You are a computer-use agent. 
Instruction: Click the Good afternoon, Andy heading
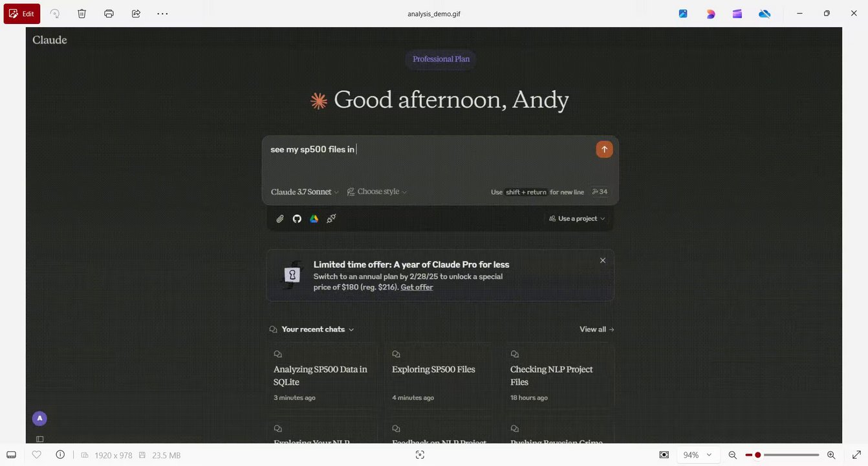451,100
